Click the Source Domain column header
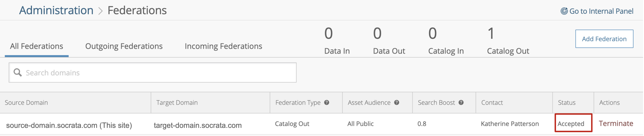This screenshot has width=644, height=136. 26,102
